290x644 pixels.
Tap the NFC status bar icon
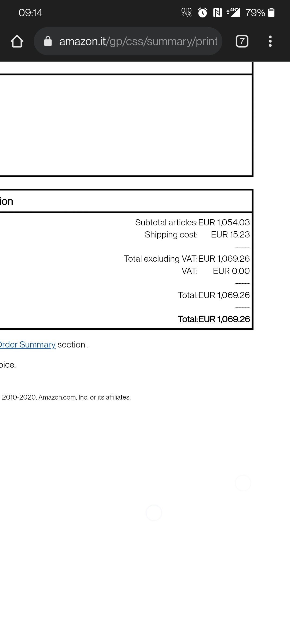click(218, 13)
